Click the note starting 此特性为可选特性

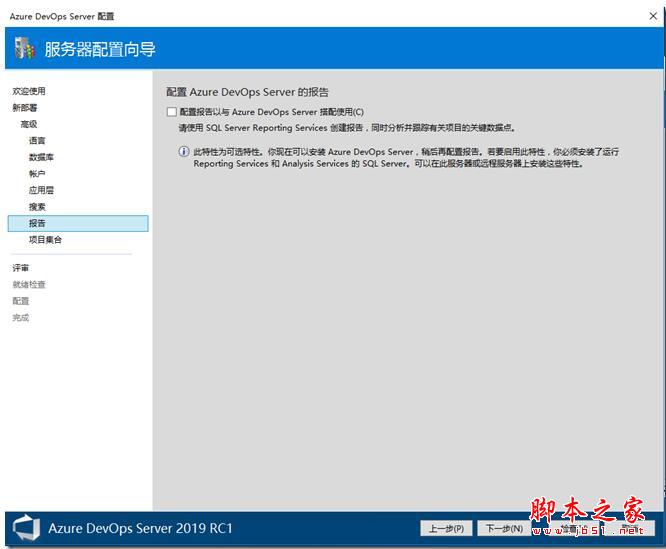(406, 158)
